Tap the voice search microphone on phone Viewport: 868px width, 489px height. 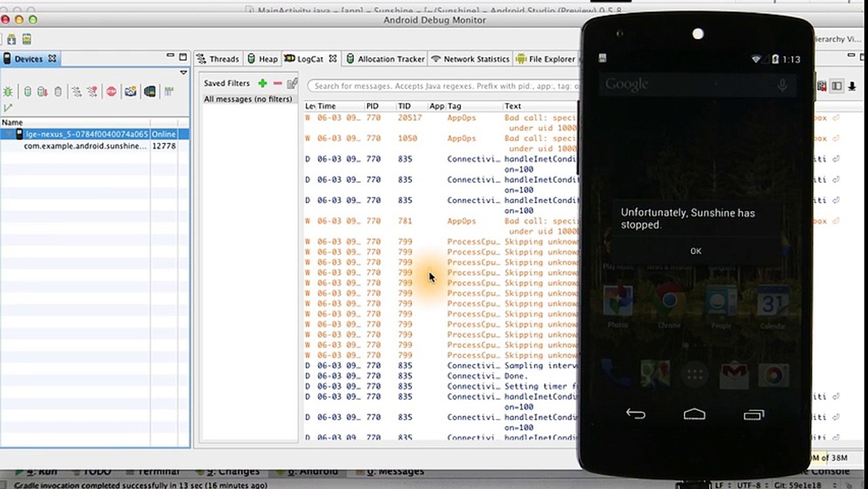click(x=782, y=85)
